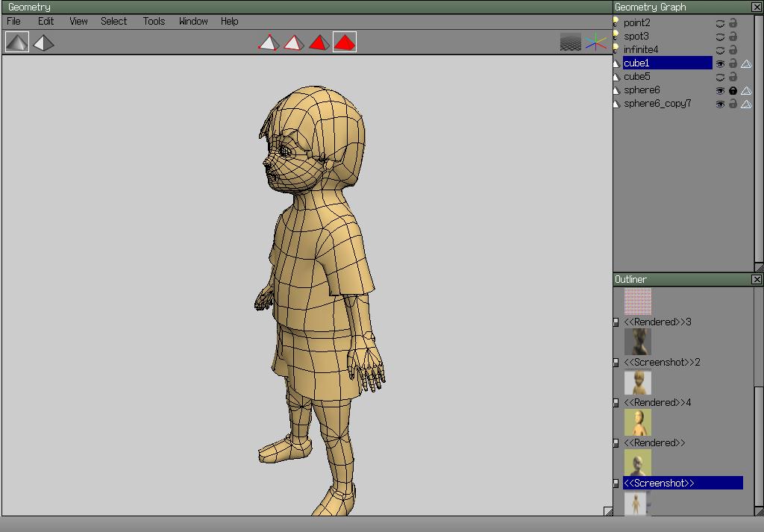The image size is (764, 532).
Task: Select the flat white pyramid display icon
Action: coord(43,43)
